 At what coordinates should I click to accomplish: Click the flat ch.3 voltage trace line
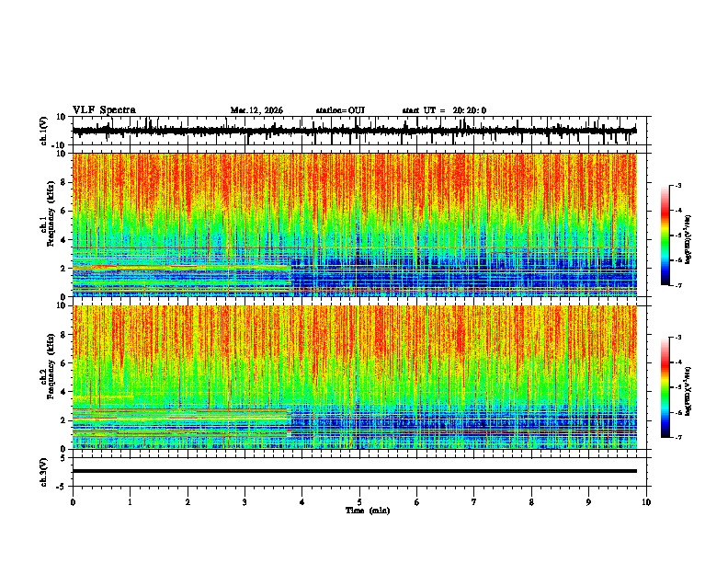tap(355, 471)
